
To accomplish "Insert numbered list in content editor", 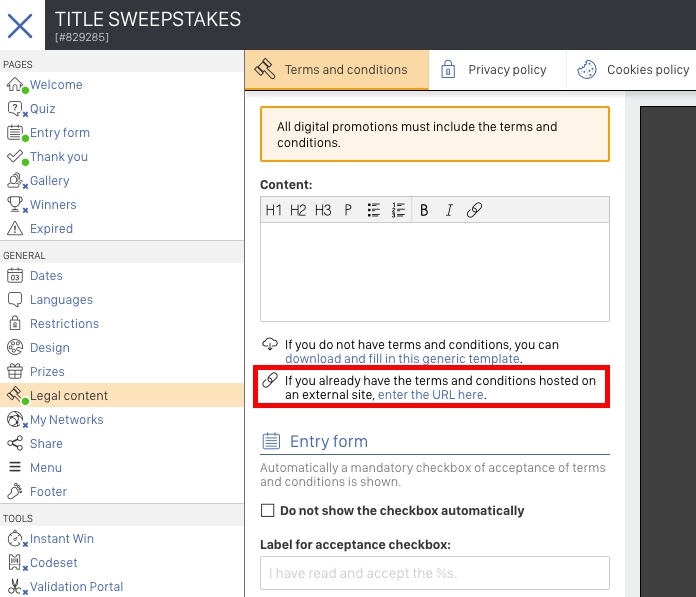I will click(398, 210).
